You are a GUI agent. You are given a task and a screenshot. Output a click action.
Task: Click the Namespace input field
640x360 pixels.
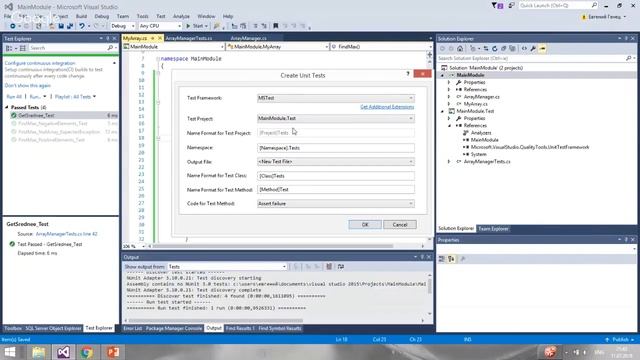pyautogui.click(x=336, y=148)
